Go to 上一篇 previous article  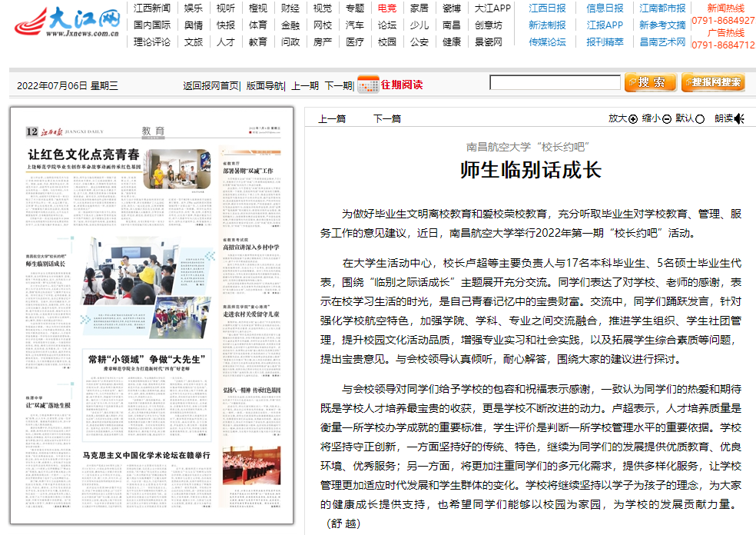click(x=332, y=118)
